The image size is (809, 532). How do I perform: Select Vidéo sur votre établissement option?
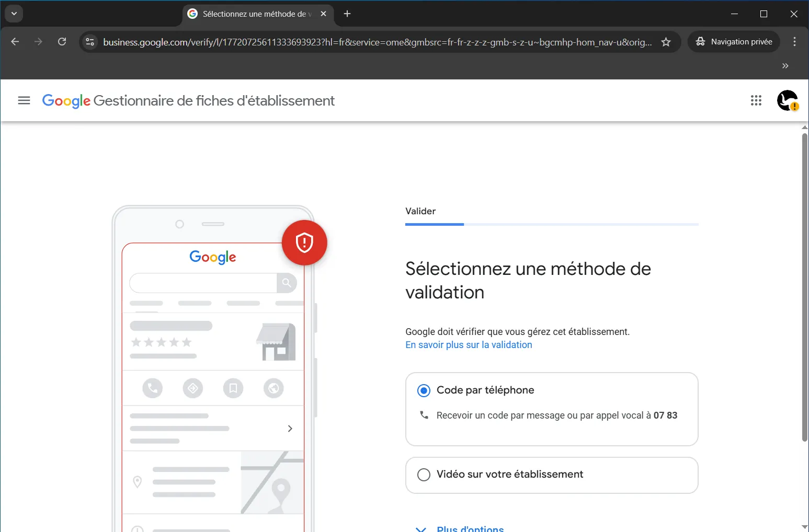point(424,475)
